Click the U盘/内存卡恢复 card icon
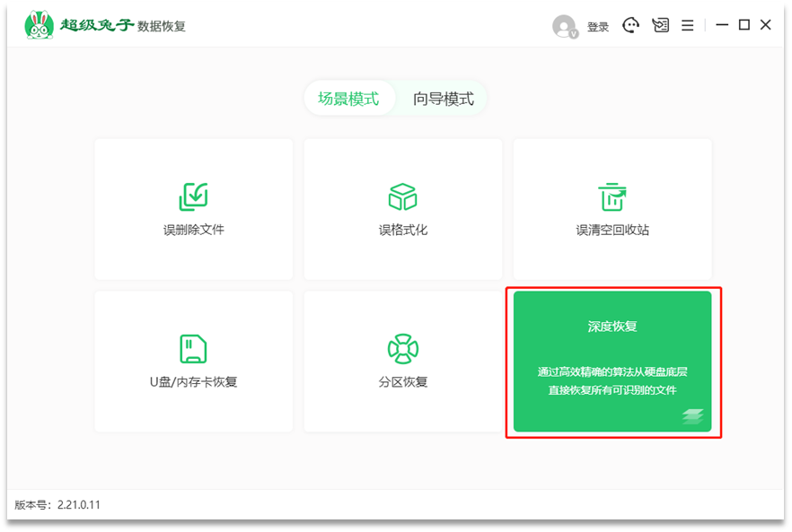Image resolution: width=792 pixels, height=532 pixels. (x=194, y=349)
